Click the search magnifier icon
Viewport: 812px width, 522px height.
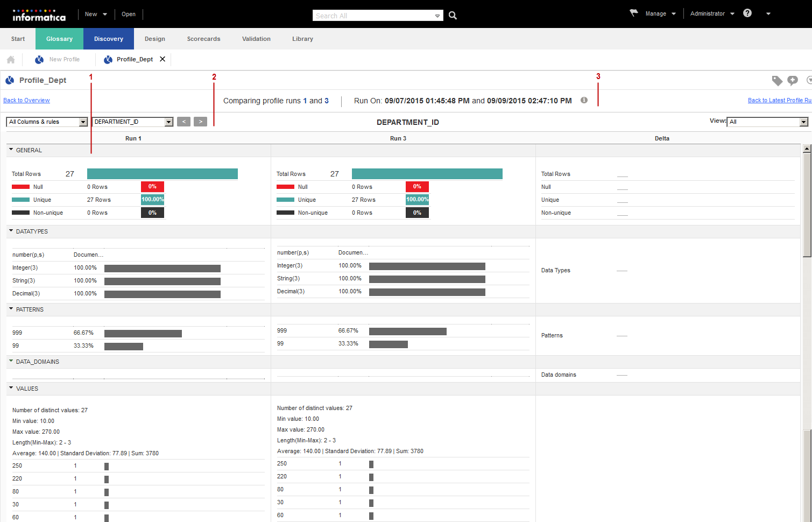453,16
